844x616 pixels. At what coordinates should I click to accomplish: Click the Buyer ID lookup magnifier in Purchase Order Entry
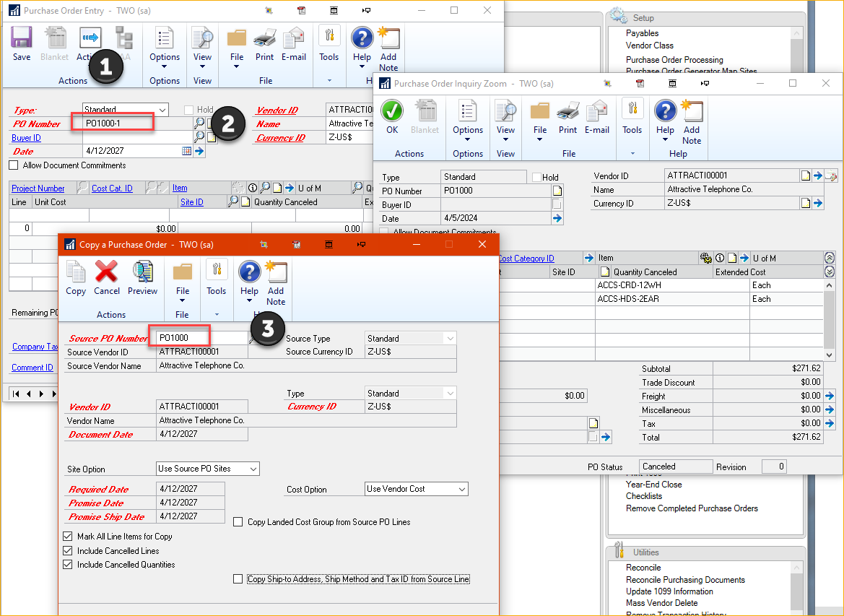(199, 136)
